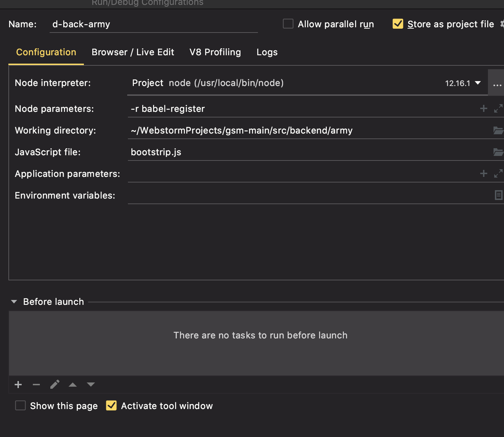The image size is (504, 437).
Task: Toggle the Show this page checkbox
Action: (x=21, y=406)
